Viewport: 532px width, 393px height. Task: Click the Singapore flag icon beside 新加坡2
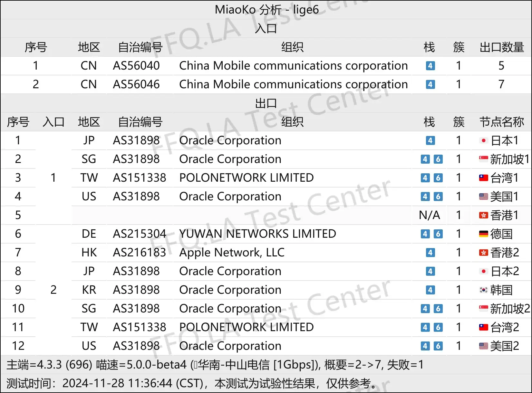483,309
